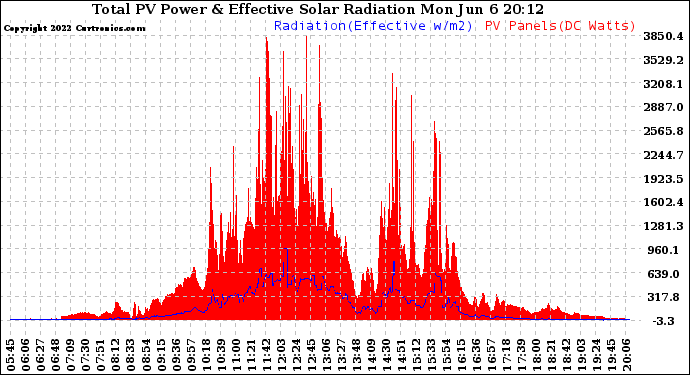
Task: Click the red 'PV Panels(DC Watts)' legend label
Action: pos(560,26)
